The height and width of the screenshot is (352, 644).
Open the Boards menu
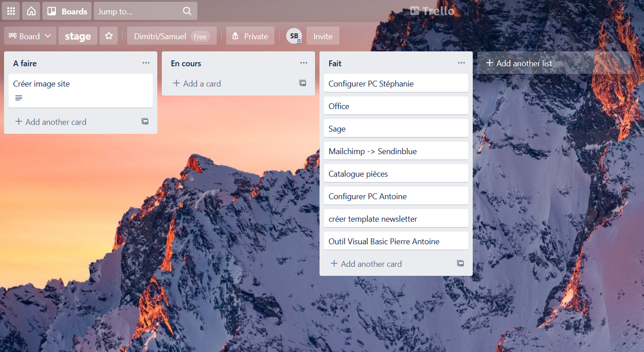[67, 11]
